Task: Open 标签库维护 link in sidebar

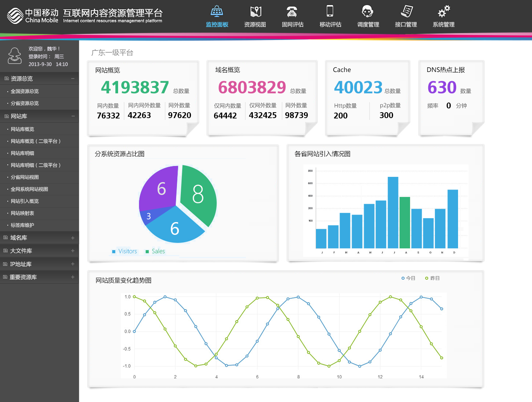Action: point(22,225)
